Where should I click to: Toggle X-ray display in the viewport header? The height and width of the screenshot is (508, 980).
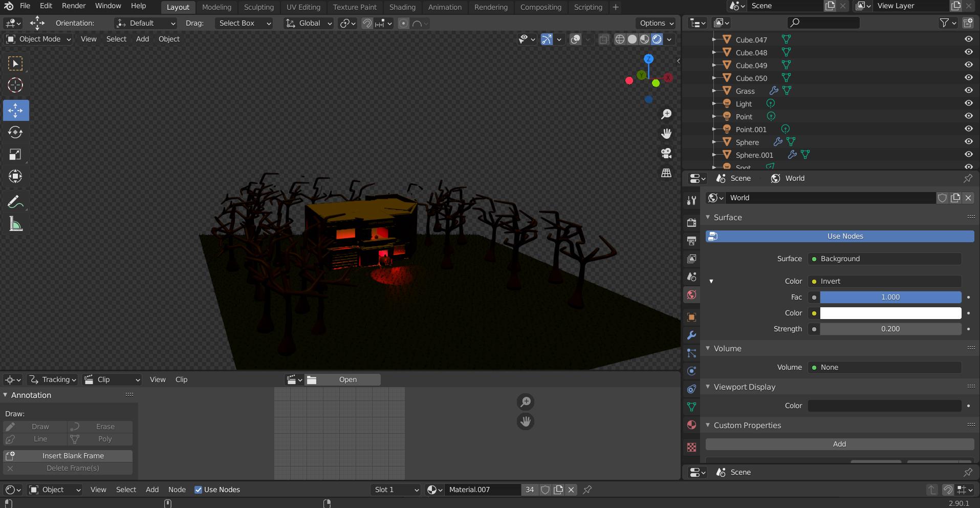[604, 39]
